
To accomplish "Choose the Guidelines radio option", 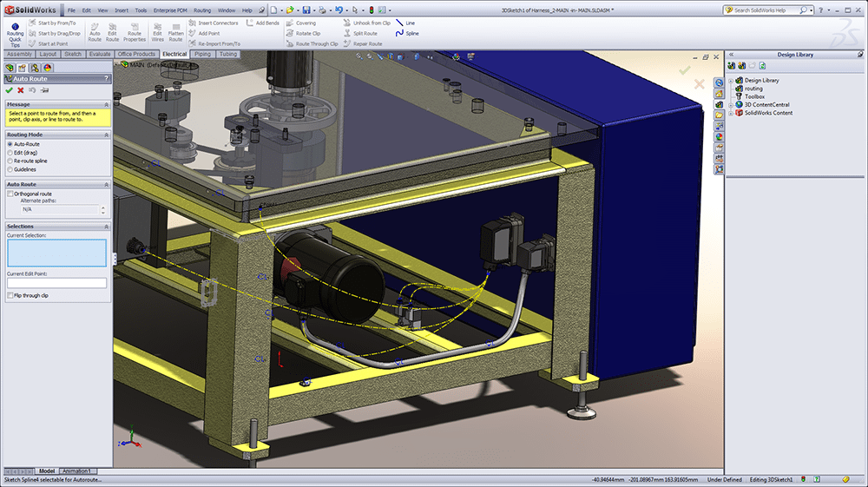I will coord(10,169).
